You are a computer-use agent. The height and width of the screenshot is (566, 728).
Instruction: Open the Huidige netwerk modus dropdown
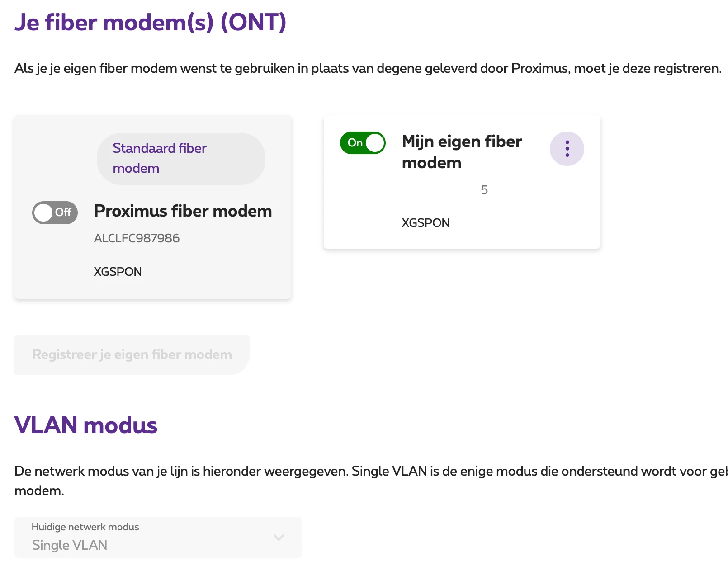158,537
